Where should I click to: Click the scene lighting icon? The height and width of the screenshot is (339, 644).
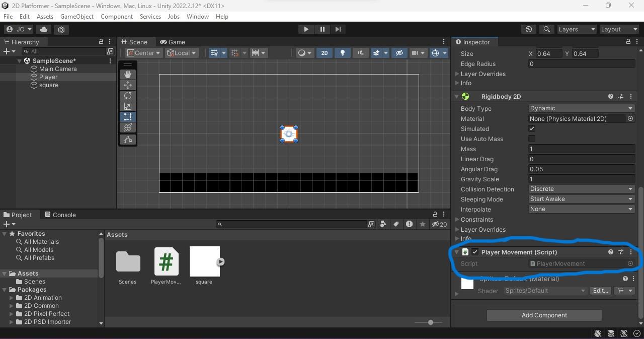pos(343,52)
